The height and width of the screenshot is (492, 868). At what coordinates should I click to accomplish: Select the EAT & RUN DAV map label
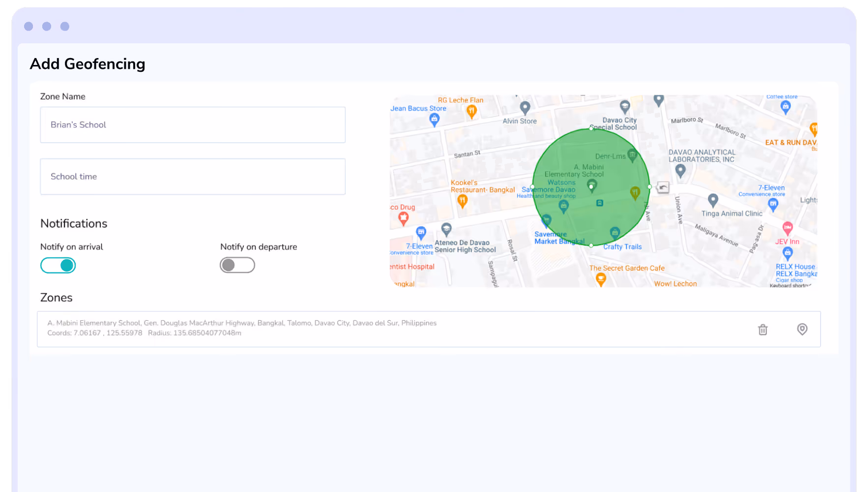(x=791, y=143)
